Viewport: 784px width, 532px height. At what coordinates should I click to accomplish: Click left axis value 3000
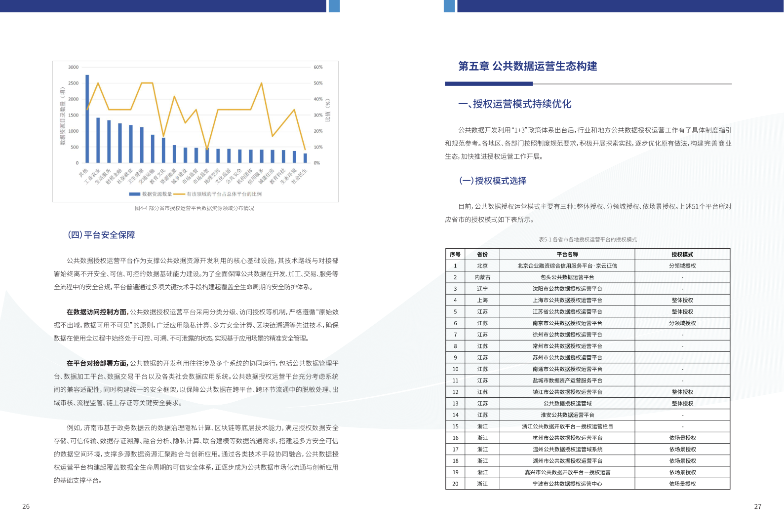click(x=73, y=67)
